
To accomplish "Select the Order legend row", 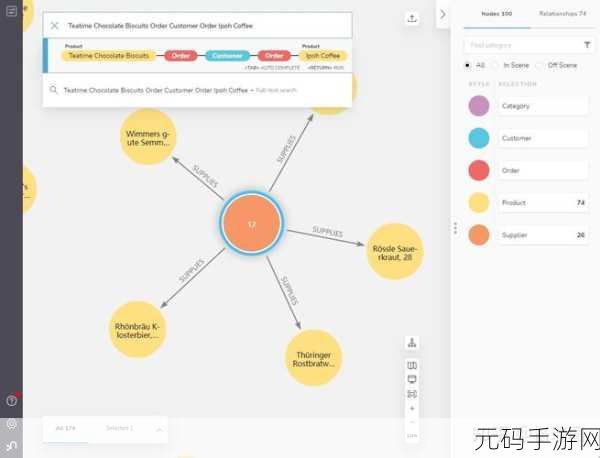I will pyautogui.click(x=543, y=170).
